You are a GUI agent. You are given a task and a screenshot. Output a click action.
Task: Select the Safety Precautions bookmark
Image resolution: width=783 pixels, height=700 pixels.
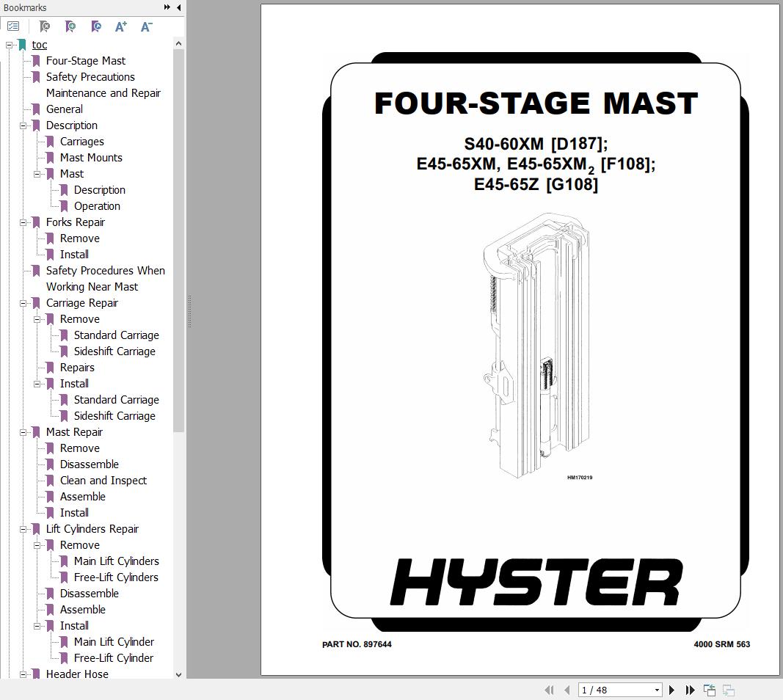coord(90,76)
